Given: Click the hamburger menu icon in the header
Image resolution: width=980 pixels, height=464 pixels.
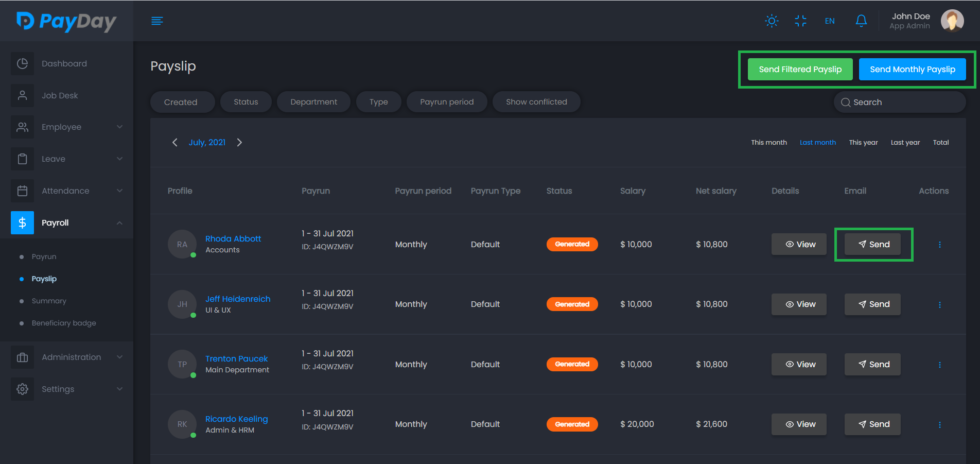Looking at the screenshot, I should (157, 21).
